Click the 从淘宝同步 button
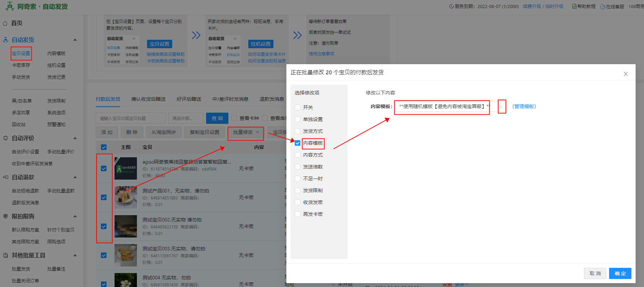 164,132
